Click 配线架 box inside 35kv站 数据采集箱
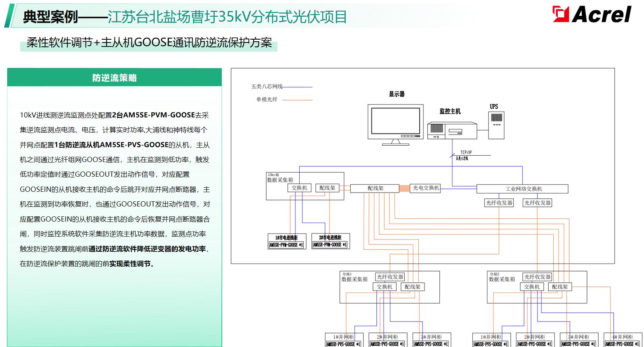The height and width of the screenshot is (347, 644). coord(327,188)
